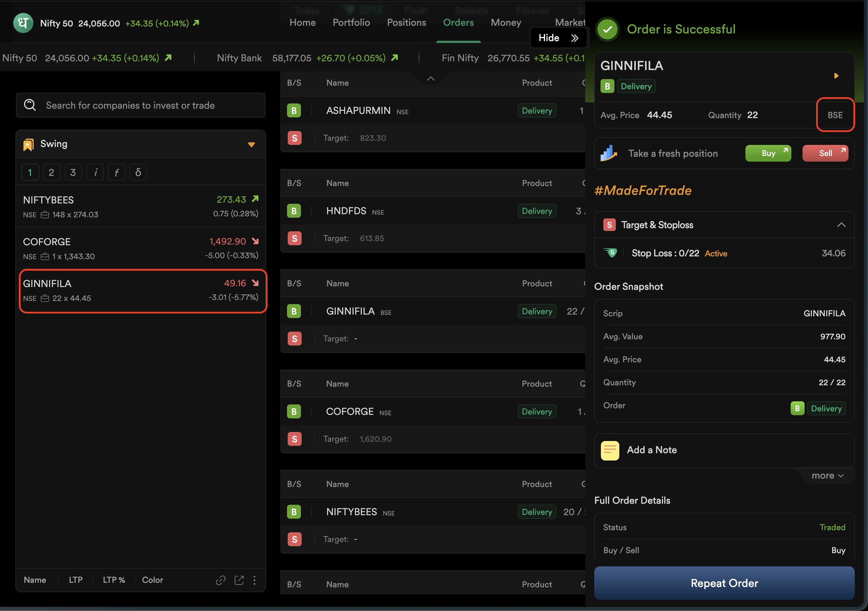Select watchlist number 2
The width and height of the screenshot is (868, 611).
[x=52, y=172]
